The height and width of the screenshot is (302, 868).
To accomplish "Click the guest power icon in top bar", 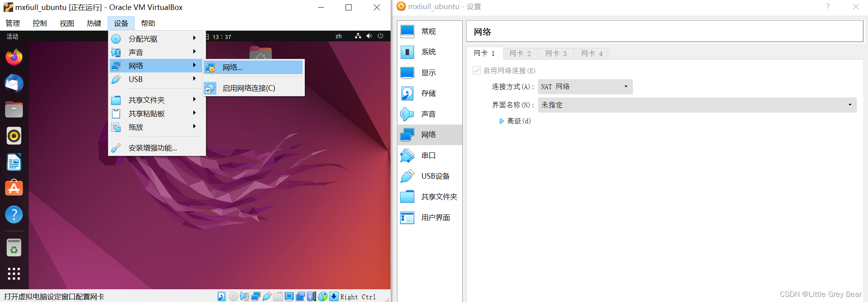I will (x=381, y=36).
